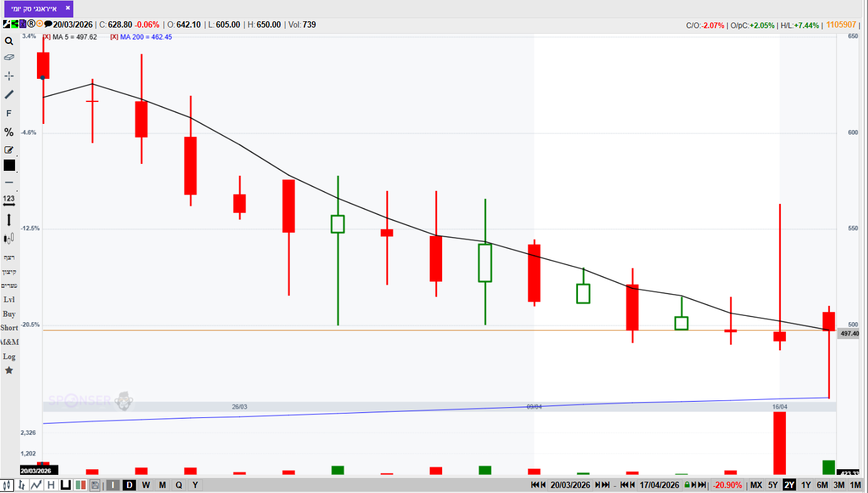The image size is (868, 493).
Task: Export chart data with Excel icon
Action: pos(23,24)
